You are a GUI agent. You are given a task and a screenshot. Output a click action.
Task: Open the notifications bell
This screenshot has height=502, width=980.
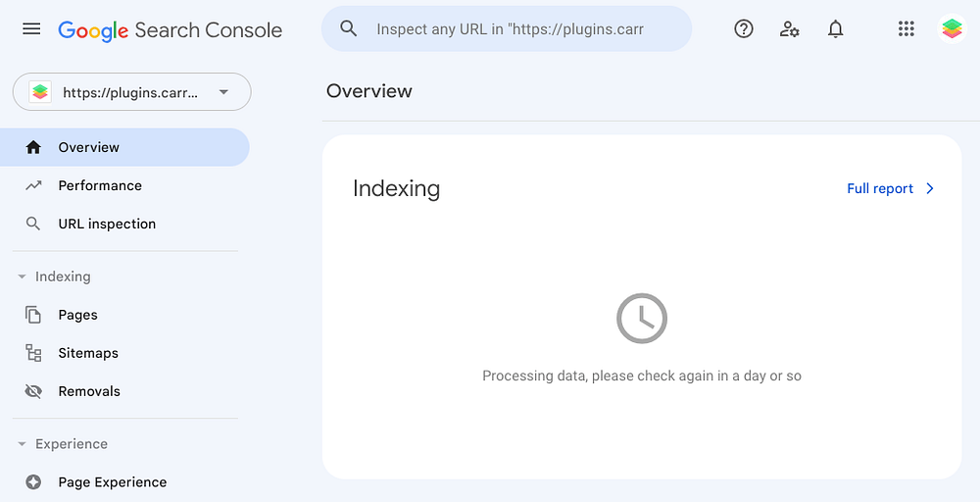835,29
